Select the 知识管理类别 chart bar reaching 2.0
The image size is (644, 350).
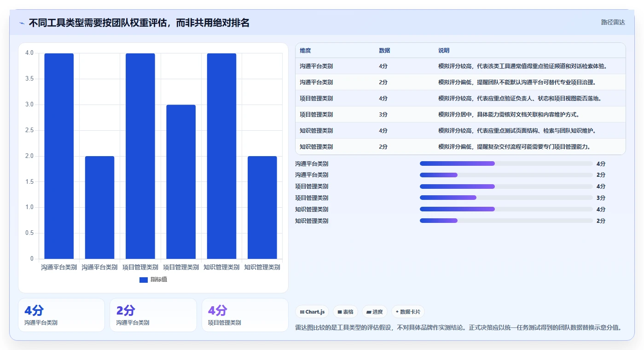262,207
